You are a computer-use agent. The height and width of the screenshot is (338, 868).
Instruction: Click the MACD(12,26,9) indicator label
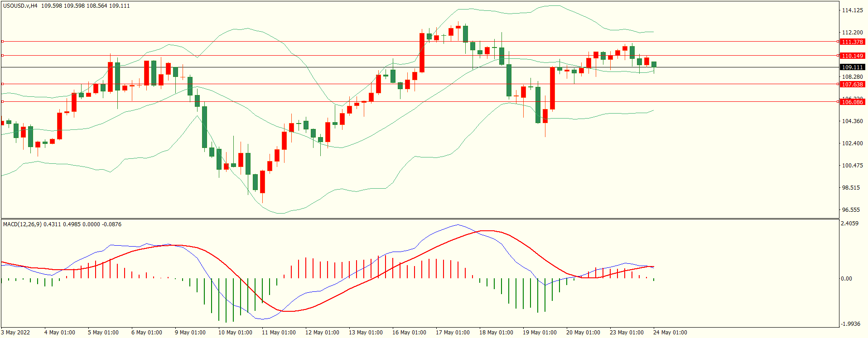[x=22, y=224]
